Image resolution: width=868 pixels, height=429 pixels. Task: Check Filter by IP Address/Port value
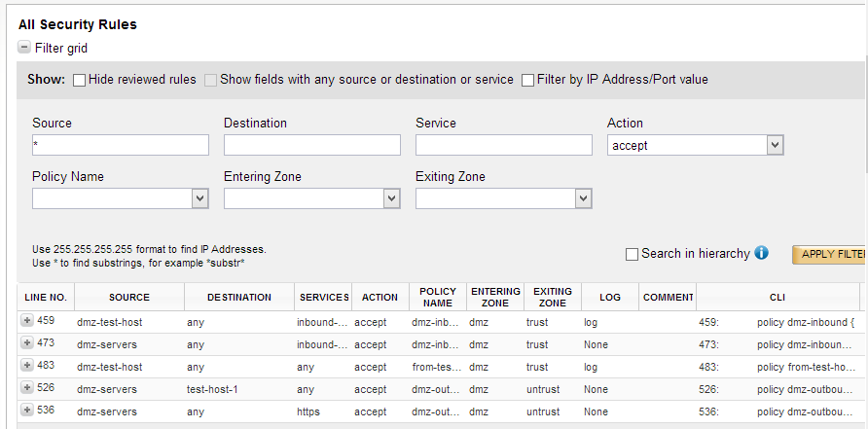point(528,80)
